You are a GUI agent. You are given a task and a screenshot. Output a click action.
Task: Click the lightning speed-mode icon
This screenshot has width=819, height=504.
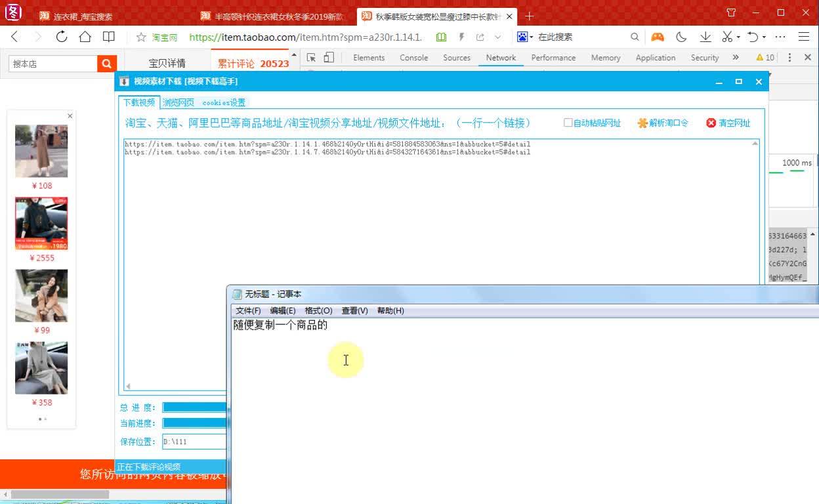(462, 37)
